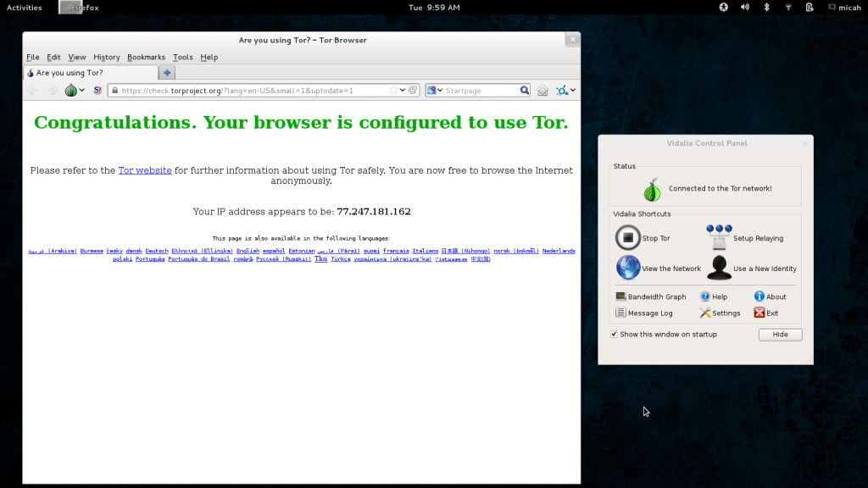The width and height of the screenshot is (868, 488).
Task: Toggle 'Show this window on startup' checkbox
Action: [x=614, y=334]
